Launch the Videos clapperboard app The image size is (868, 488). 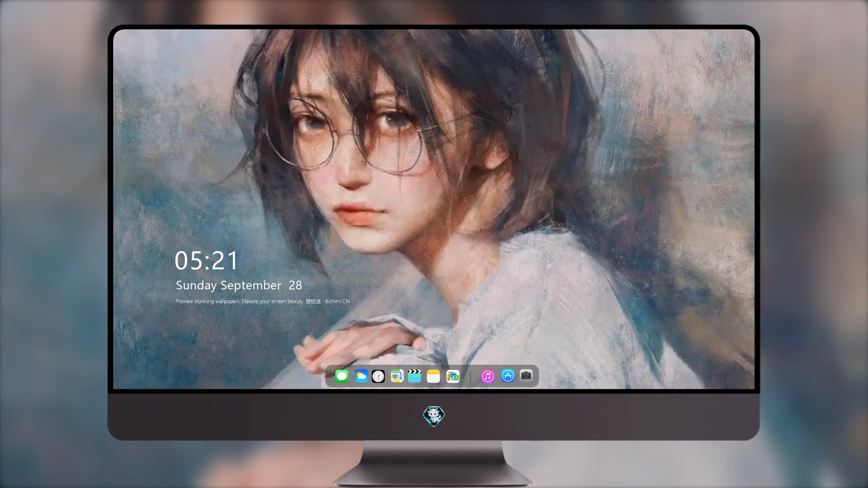click(415, 376)
